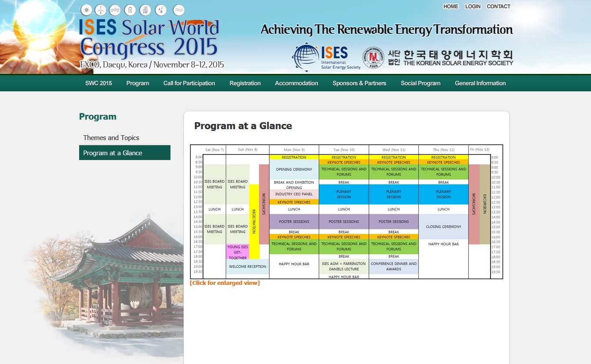The image size is (591, 364).
Task: Click the 'Mon (Nov 9)' column header
Action: (x=294, y=150)
